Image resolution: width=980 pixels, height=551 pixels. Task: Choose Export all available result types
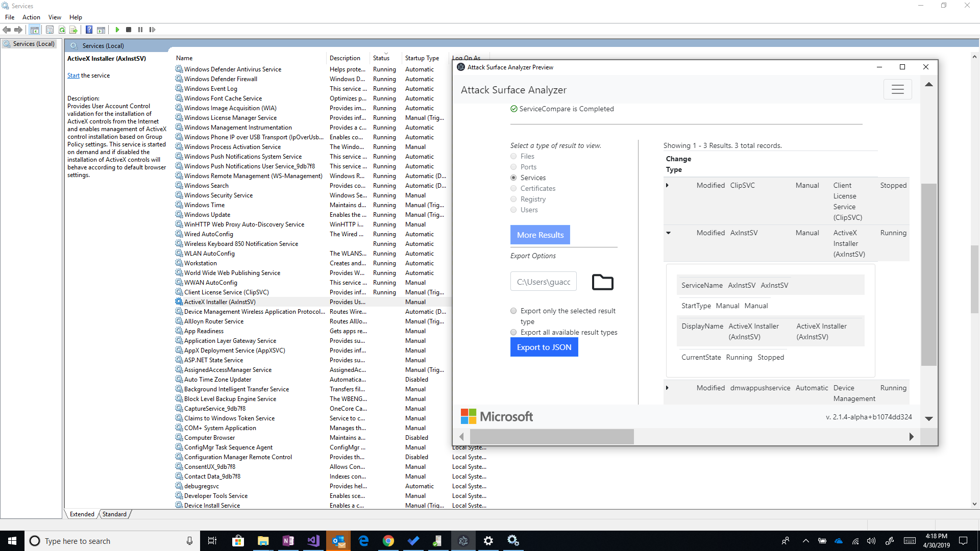(x=513, y=332)
